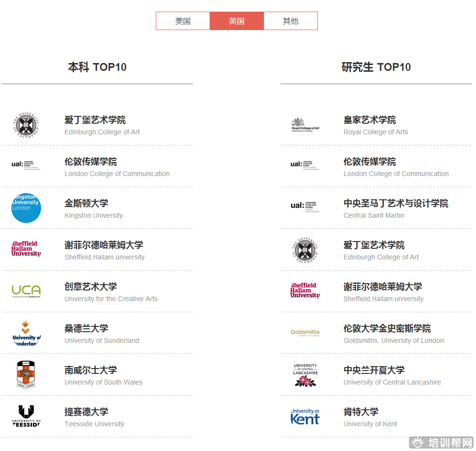Viewport: 476px width, 451px height.
Task: Open the 金斯顿大学 entry
Action: [86, 203]
